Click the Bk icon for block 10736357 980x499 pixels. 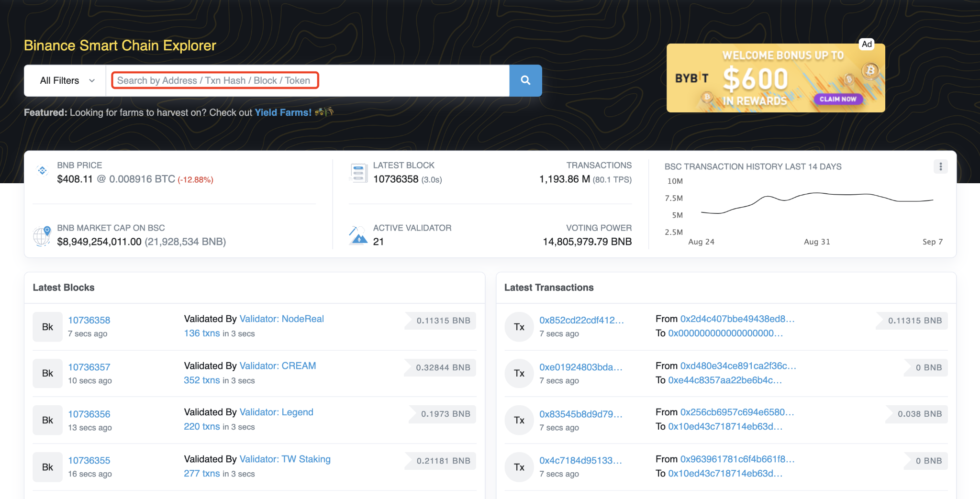(47, 373)
